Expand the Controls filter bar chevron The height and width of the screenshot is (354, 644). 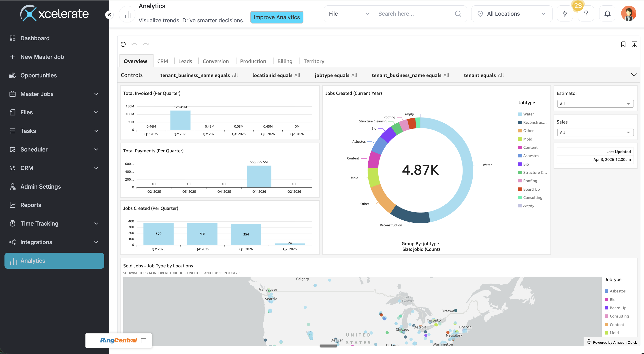[x=633, y=75]
